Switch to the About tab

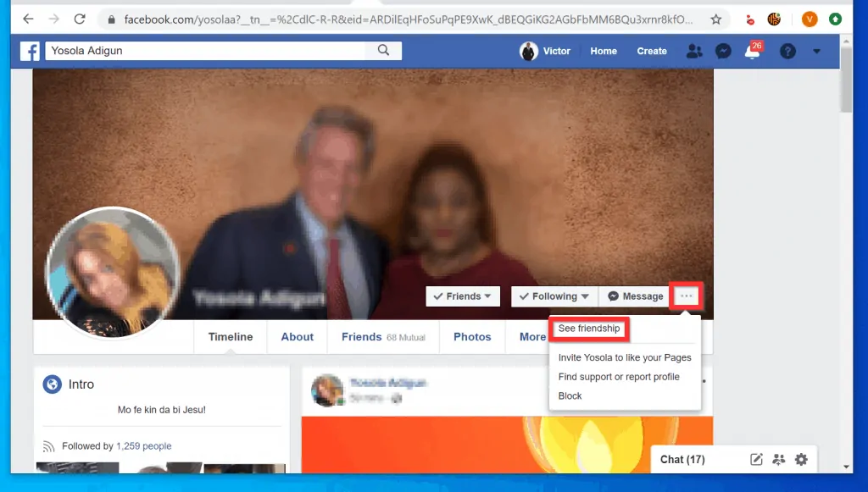tap(297, 336)
